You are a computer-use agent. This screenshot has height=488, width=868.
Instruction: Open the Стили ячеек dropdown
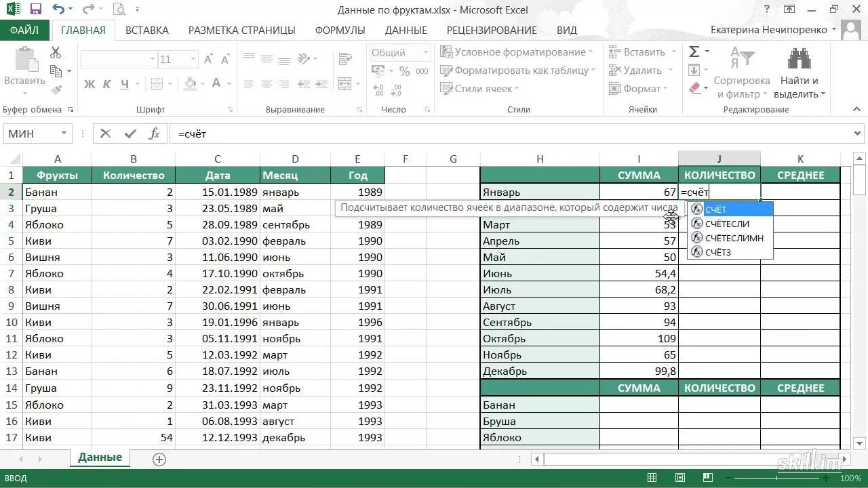pyautogui.click(x=479, y=89)
